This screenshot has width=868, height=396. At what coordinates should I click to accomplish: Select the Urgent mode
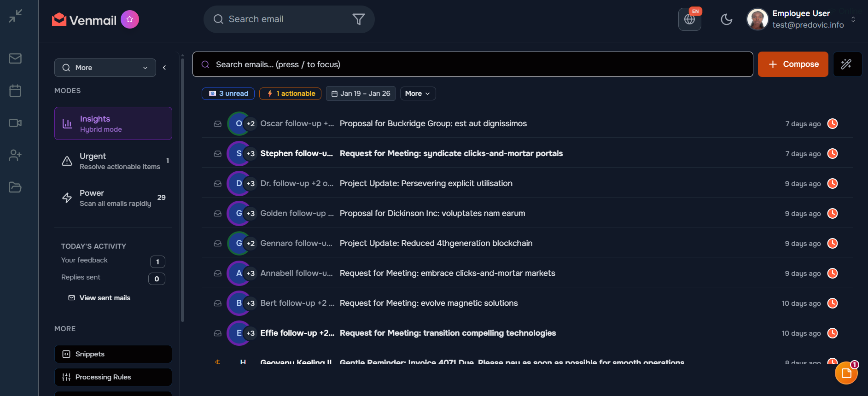point(113,161)
